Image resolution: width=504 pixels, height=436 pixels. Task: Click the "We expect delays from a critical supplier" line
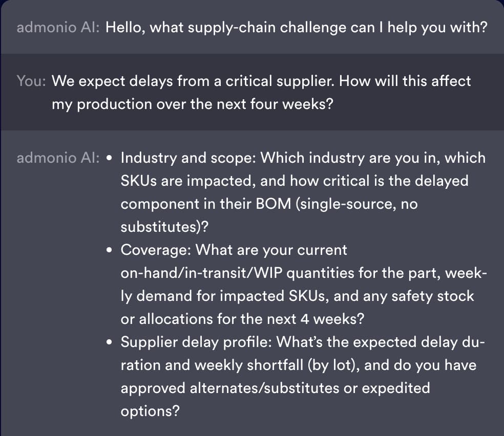pos(261,81)
